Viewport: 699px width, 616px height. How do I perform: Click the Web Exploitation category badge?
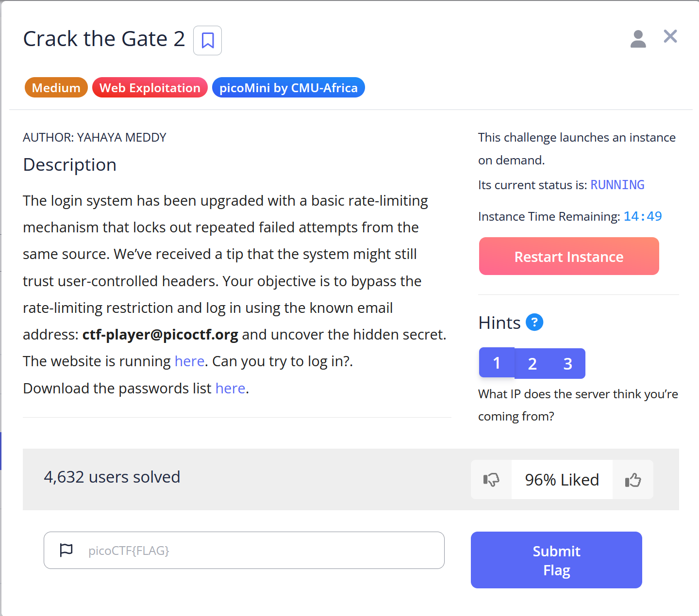pos(150,87)
